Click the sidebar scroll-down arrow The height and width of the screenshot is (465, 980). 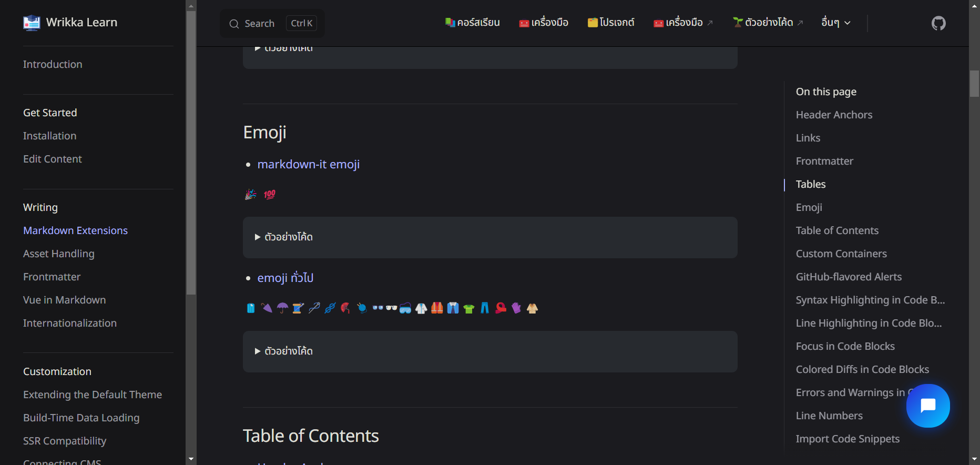[x=191, y=459]
